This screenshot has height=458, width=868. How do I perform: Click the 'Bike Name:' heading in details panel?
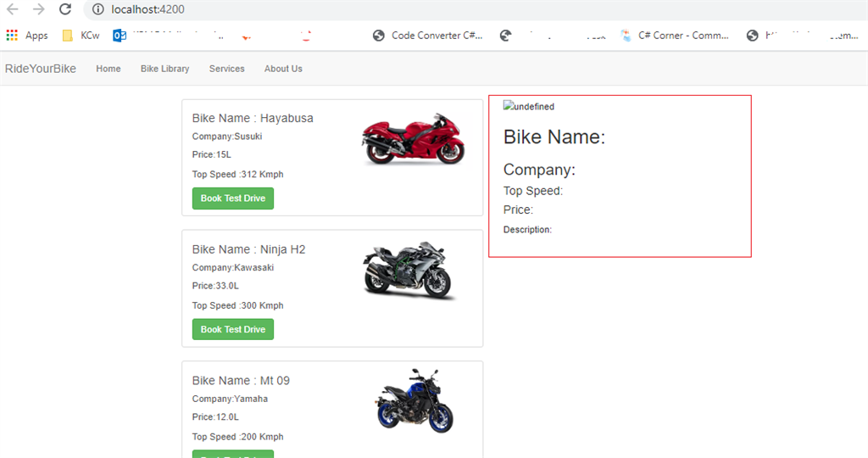point(554,137)
